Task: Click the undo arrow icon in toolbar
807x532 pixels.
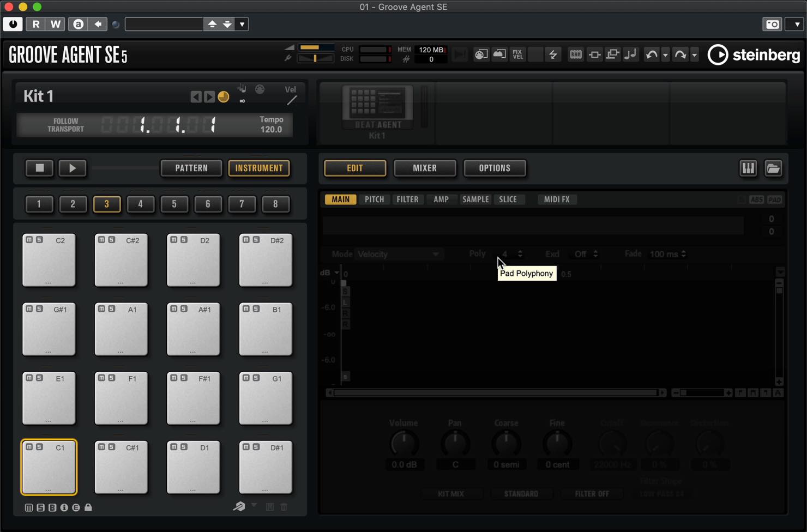Action: (x=651, y=55)
